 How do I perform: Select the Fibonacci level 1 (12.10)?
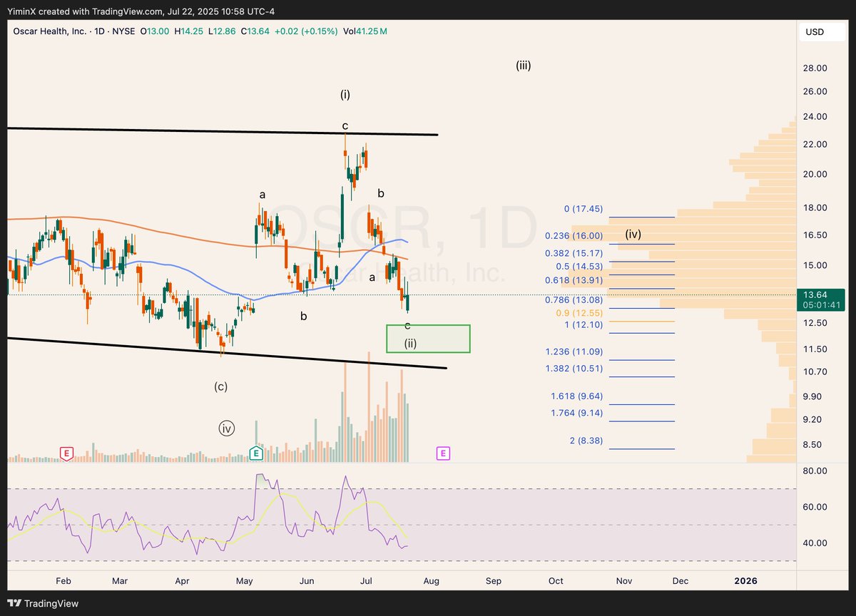click(584, 325)
